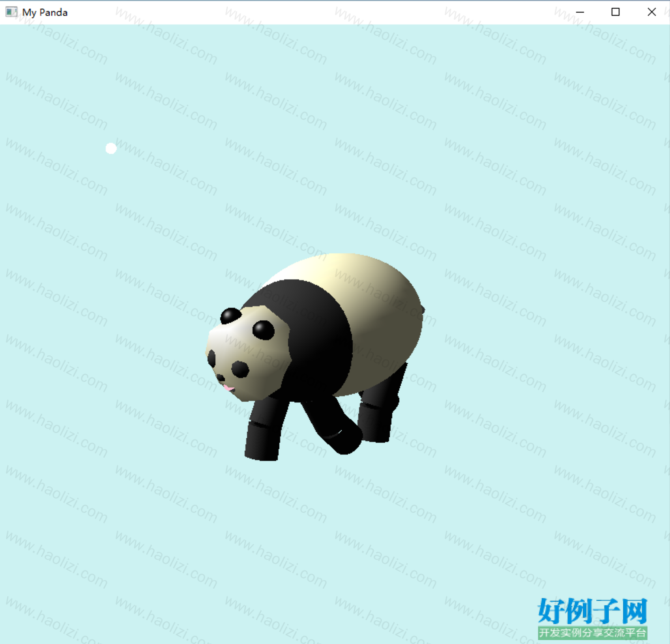Close the My Panda window

coord(652,12)
